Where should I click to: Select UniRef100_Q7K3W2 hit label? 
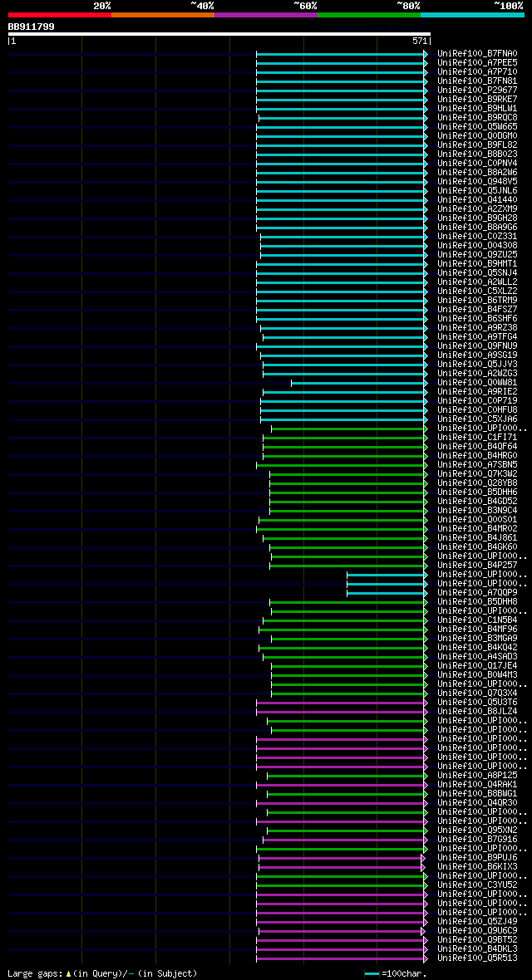477,473
